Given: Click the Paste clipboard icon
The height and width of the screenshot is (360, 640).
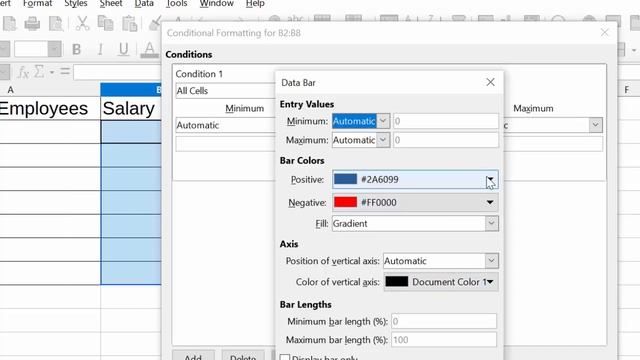Looking at the screenshot, I should pyautogui.click(x=129, y=24).
